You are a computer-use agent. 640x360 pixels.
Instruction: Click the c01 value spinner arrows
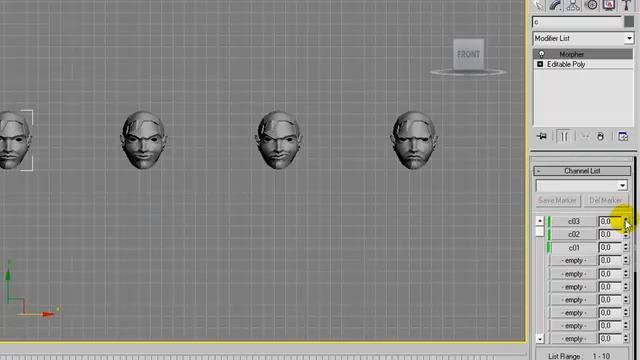[626, 247]
